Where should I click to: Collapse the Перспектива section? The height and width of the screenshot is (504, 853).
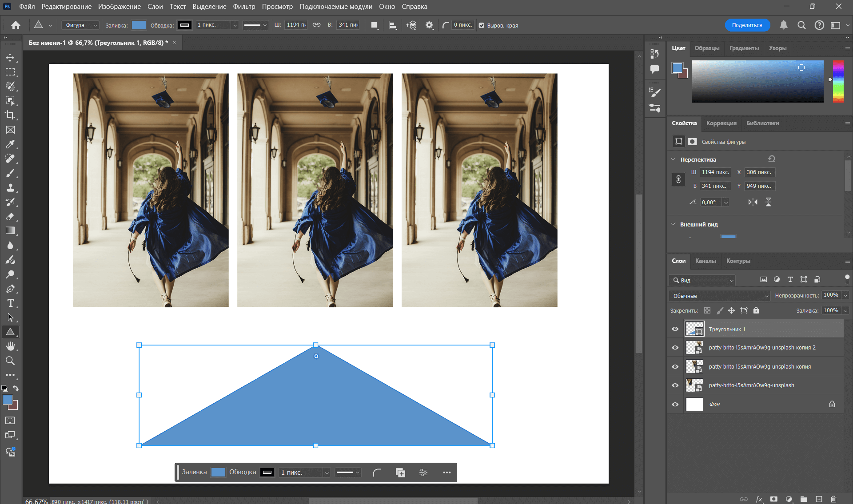point(674,159)
